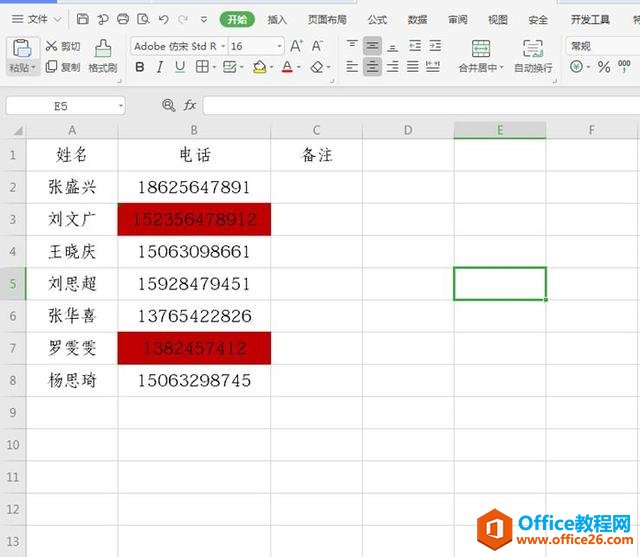This screenshot has width=640, height=557.
Task: Toggle Underline formatting
Action: click(x=180, y=67)
